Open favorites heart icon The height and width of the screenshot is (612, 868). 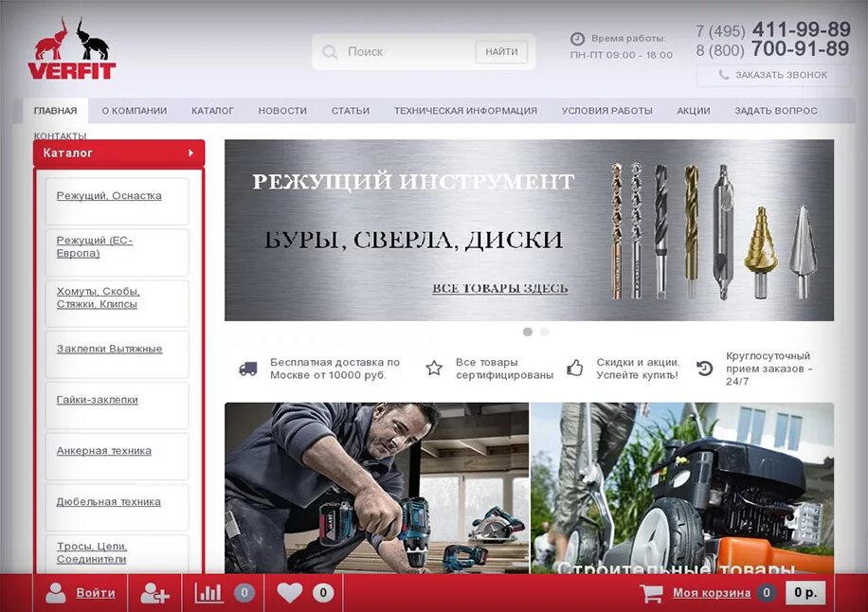point(290,593)
